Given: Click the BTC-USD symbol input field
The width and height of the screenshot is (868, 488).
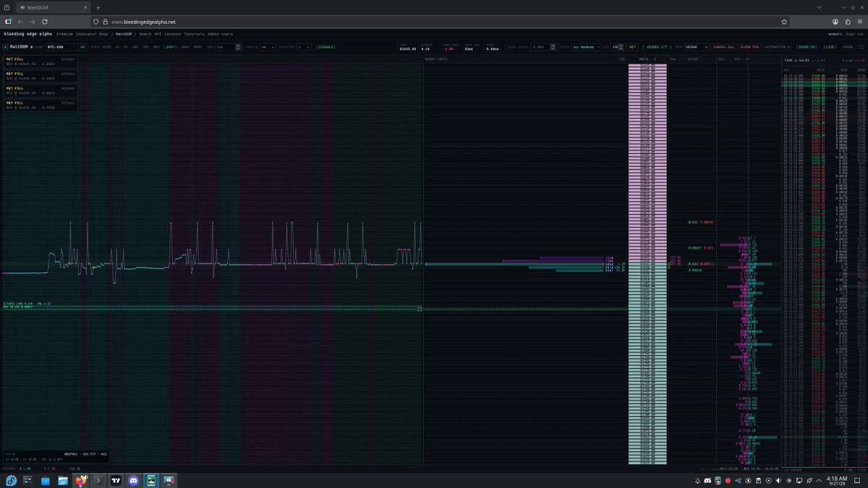Looking at the screenshot, I should pyautogui.click(x=62, y=47).
